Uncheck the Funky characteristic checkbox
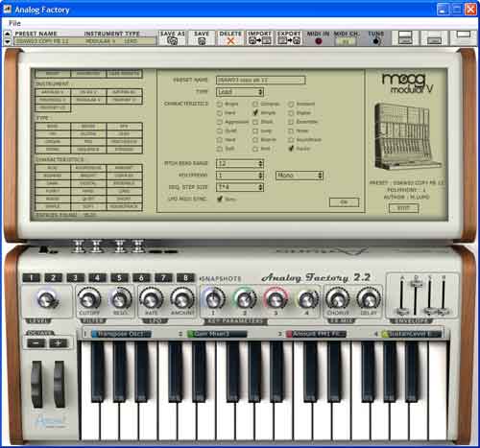 [x=291, y=149]
